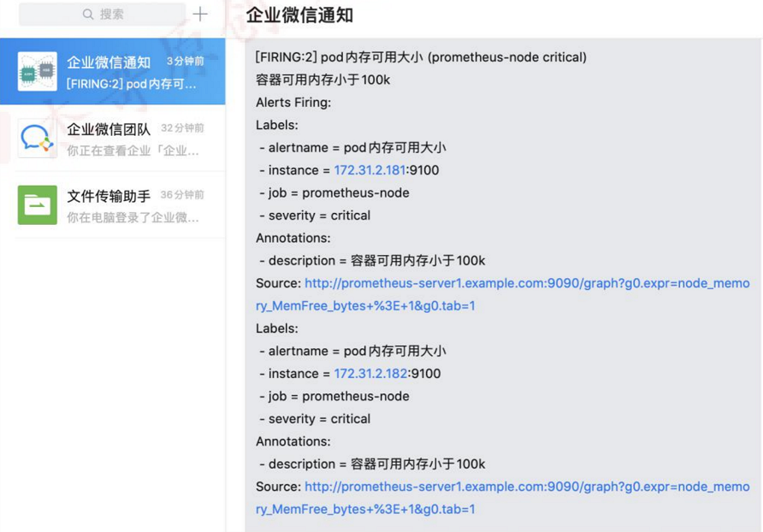Click the 32分钟前 timestamp
This screenshot has width=763, height=532.
coord(182,128)
